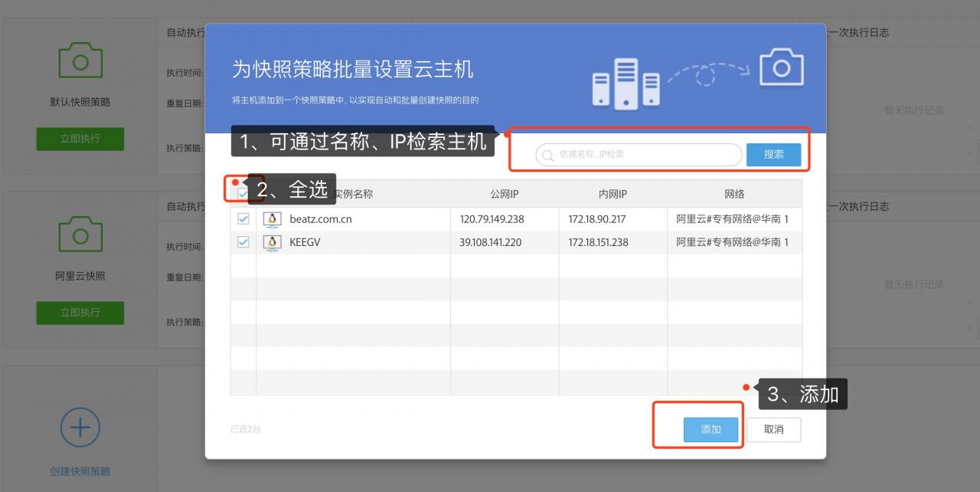Click the Linux penguin icon beside KEEGV
The image size is (980, 492).
pyautogui.click(x=272, y=243)
